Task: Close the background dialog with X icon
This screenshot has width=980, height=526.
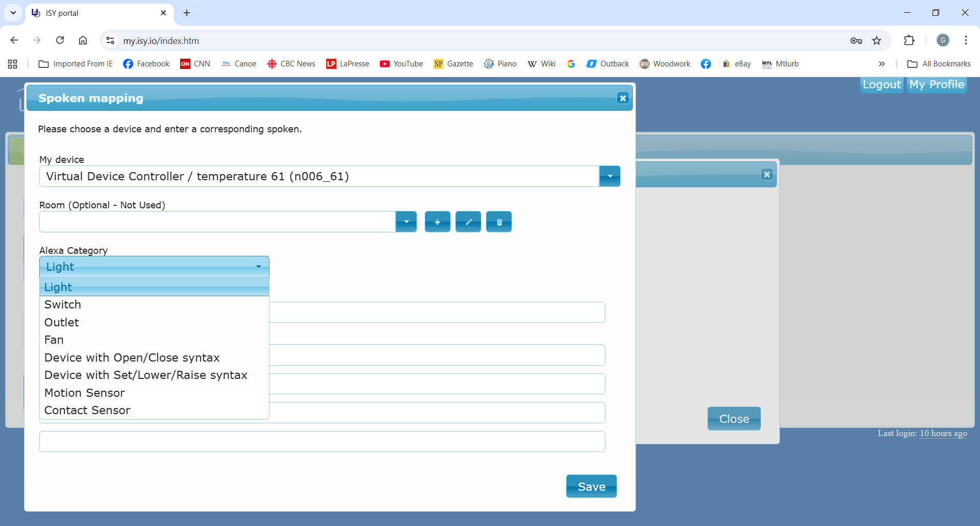Action: click(766, 175)
